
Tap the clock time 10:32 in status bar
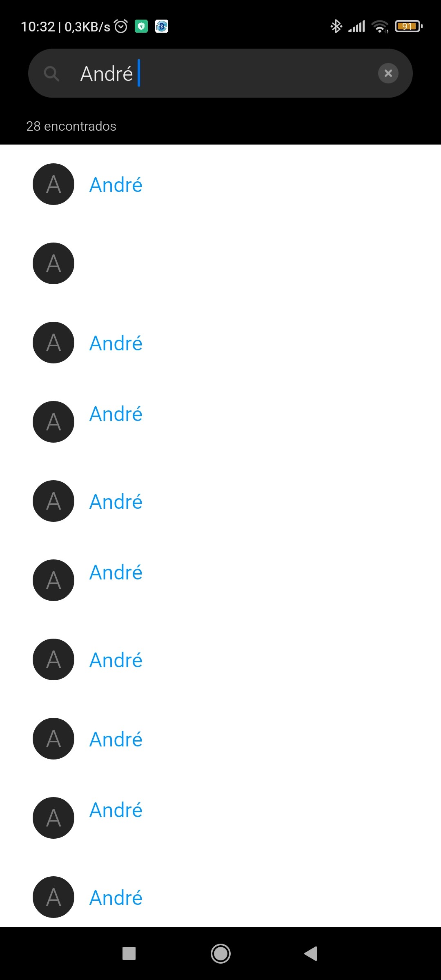pyautogui.click(x=38, y=27)
